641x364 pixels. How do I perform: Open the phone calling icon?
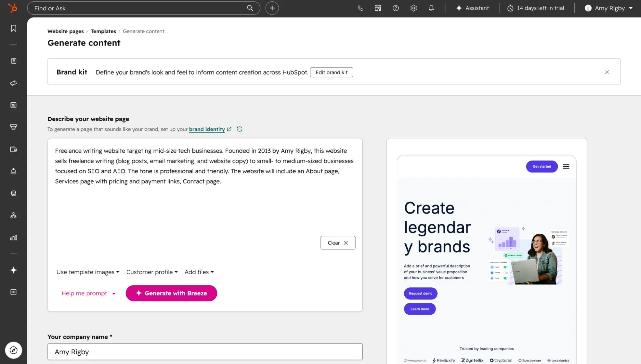click(360, 8)
